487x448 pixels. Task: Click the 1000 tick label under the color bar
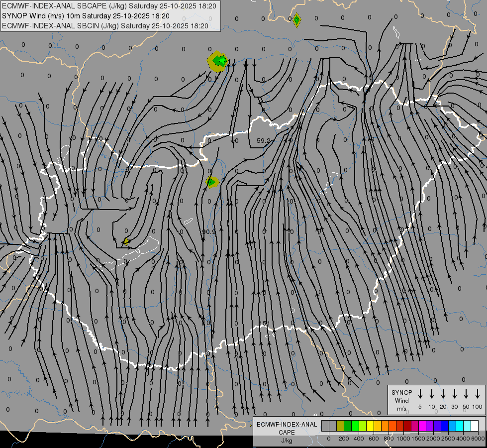403,439
